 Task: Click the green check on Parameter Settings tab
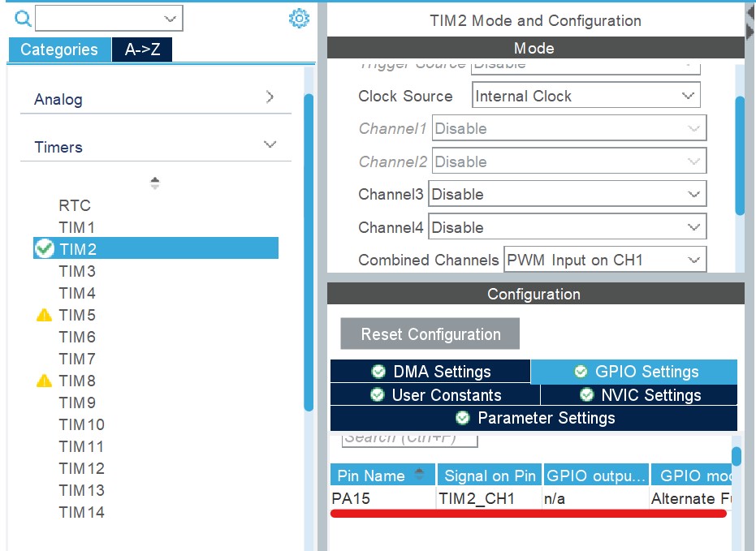[462, 418]
